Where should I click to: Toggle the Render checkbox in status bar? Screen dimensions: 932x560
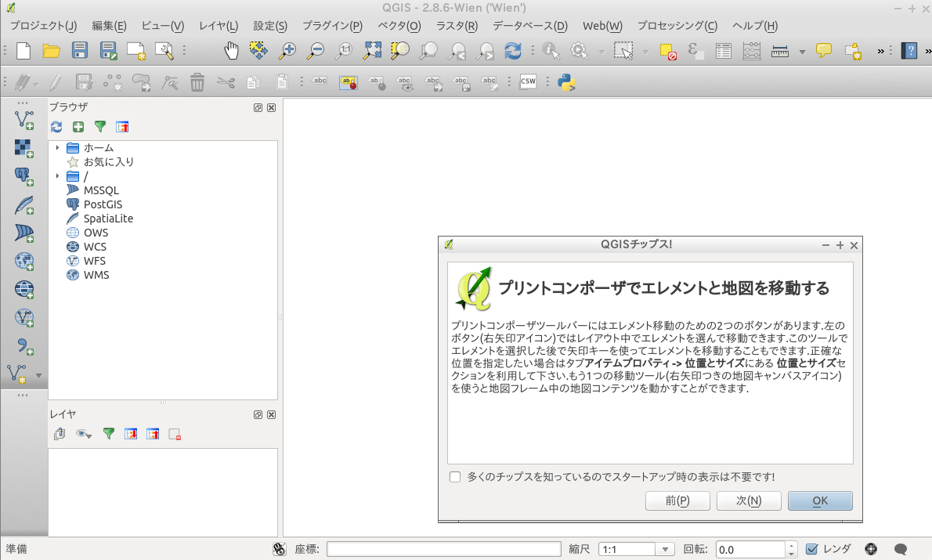(812, 549)
